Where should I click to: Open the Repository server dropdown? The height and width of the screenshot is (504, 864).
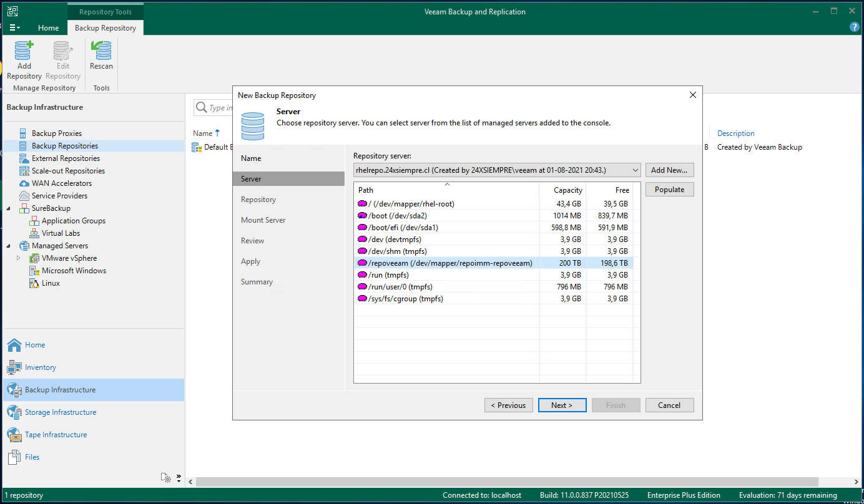[636, 170]
